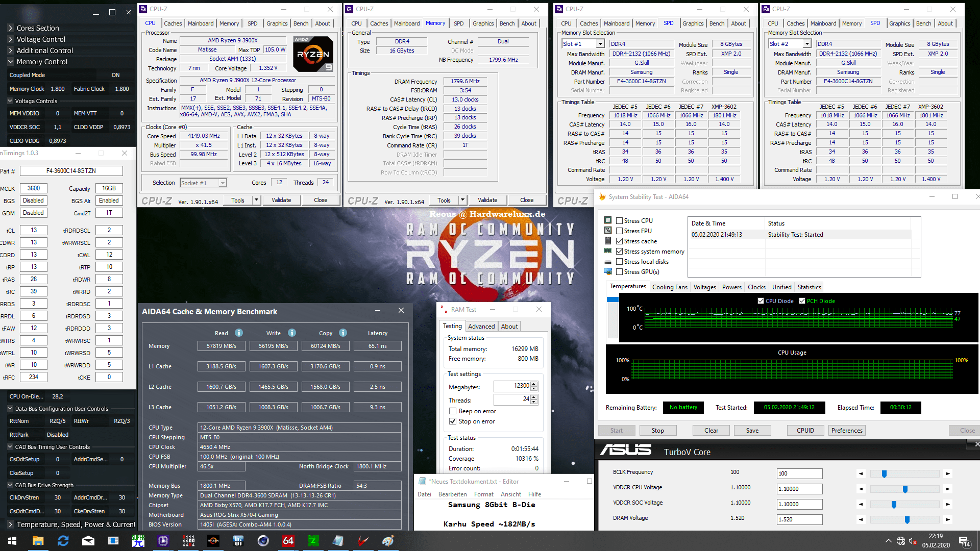Open the Notepad taskbar icon
980x551 pixels.
338,541
